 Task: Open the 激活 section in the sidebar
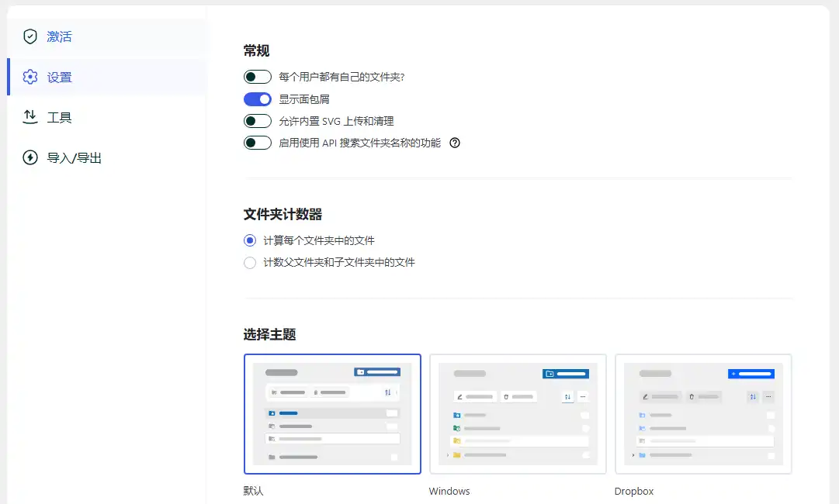click(59, 36)
